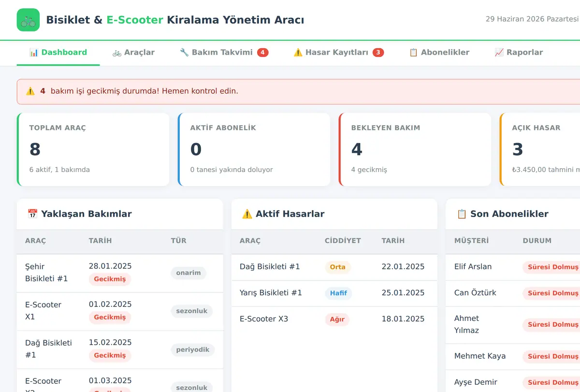The width and height of the screenshot is (580, 392).
Task: Click the 01.03.2025 maintenance date
Action: [x=110, y=380]
